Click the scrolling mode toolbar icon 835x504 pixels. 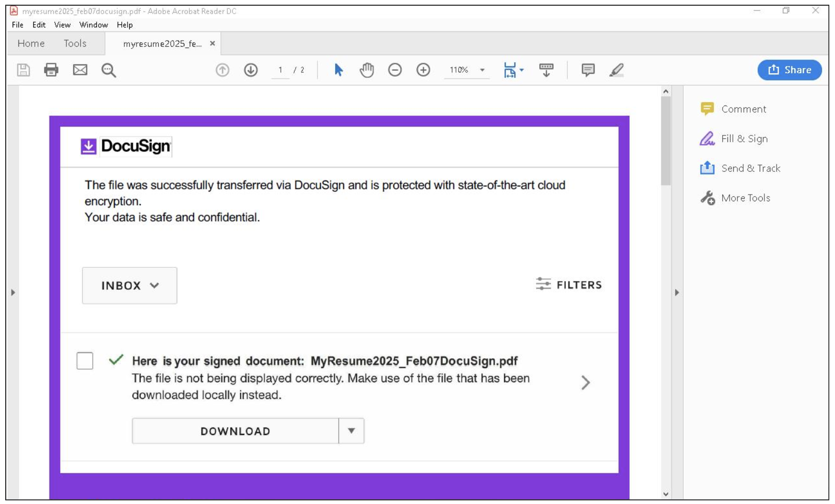(546, 70)
